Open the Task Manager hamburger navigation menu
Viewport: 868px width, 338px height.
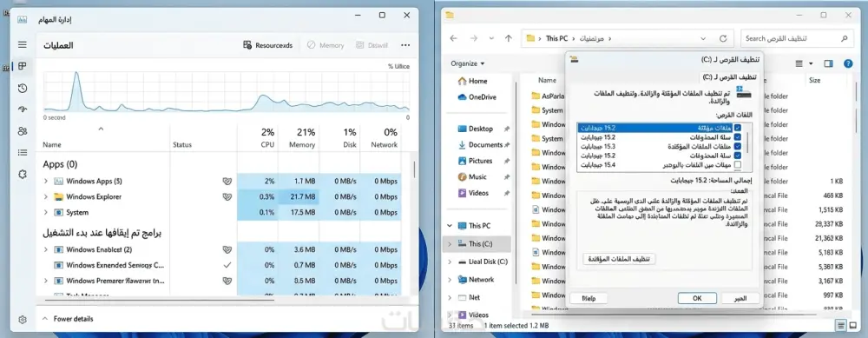[23, 45]
